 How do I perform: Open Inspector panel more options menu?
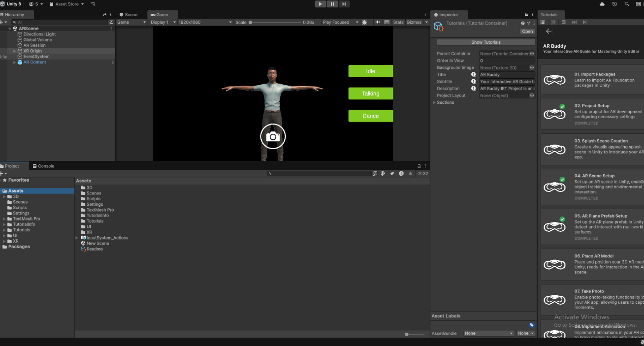tap(533, 15)
